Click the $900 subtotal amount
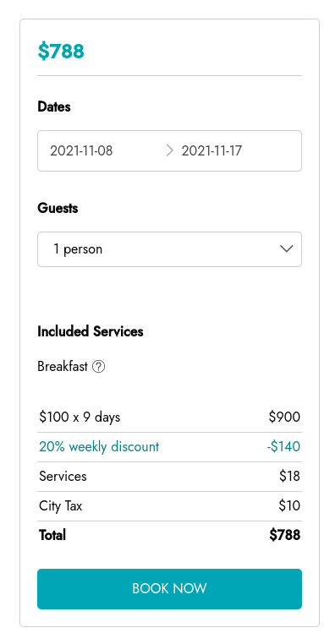 point(284,417)
